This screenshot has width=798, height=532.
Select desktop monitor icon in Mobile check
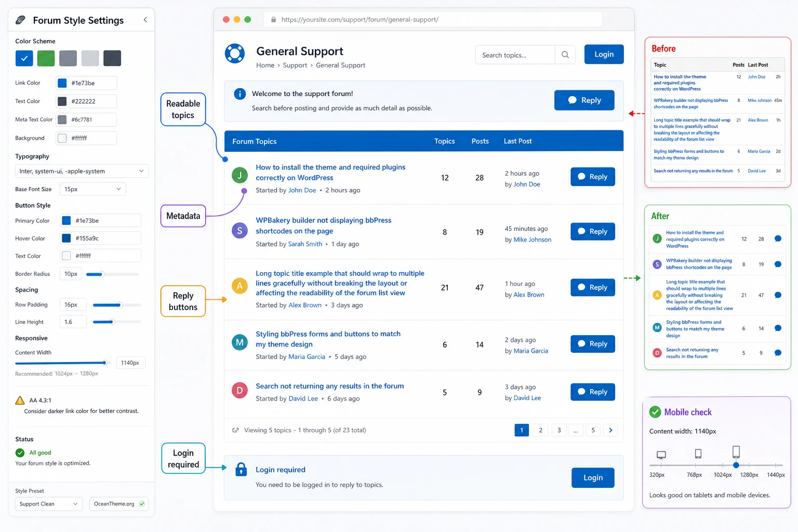[x=661, y=455]
